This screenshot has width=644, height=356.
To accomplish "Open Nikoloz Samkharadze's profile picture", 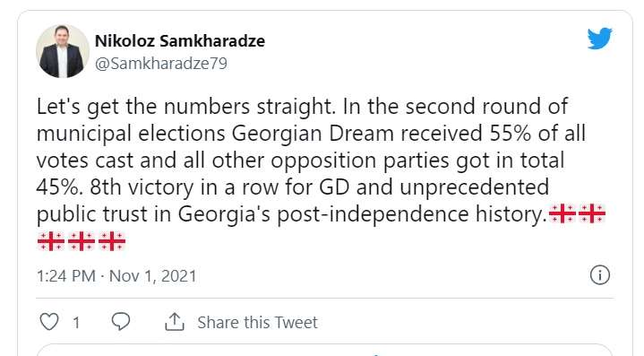I will tap(63, 51).
